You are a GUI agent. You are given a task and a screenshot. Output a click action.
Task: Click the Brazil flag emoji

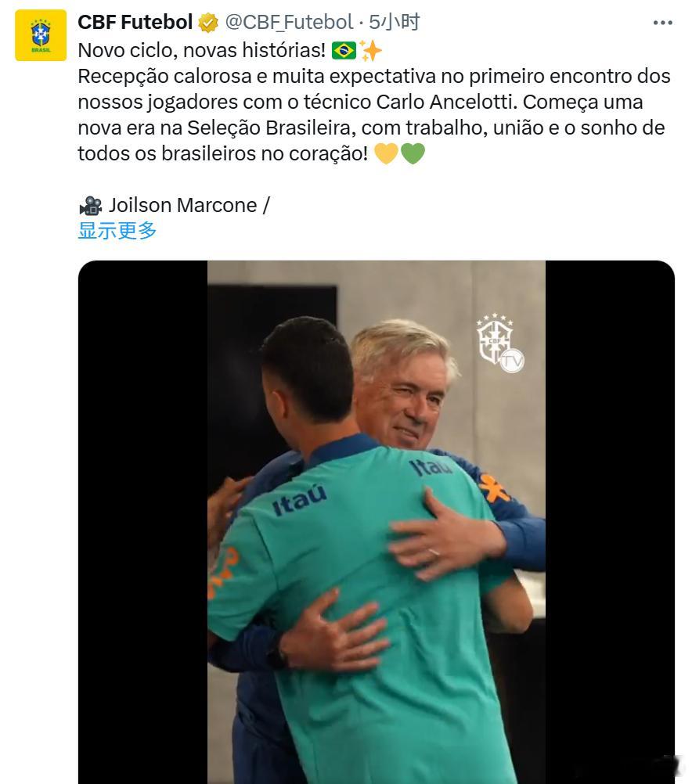click(344, 51)
